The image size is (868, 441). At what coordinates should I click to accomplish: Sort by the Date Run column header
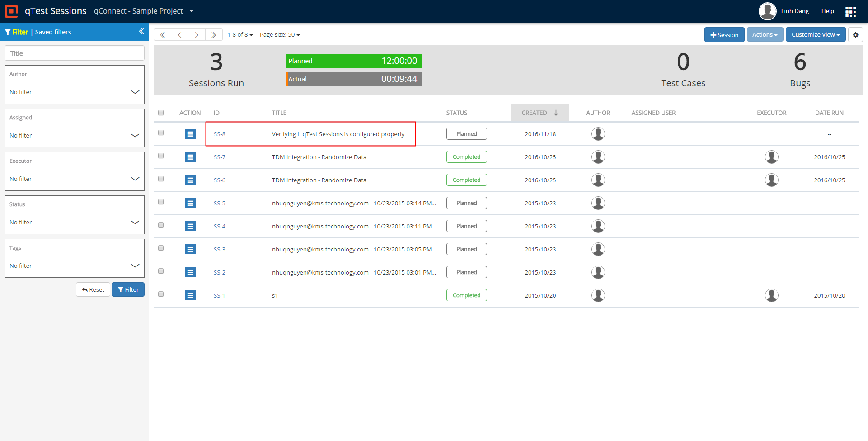click(x=829, y=113)
